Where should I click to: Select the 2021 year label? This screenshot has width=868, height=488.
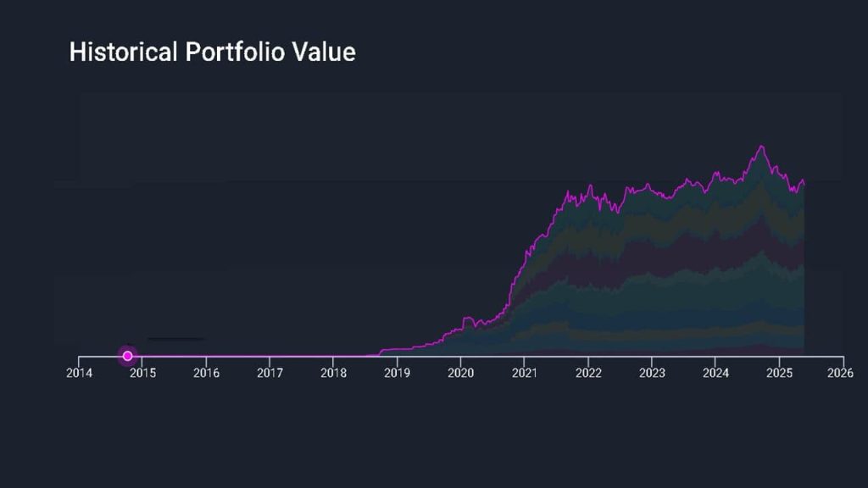click(x=525, y=373)
